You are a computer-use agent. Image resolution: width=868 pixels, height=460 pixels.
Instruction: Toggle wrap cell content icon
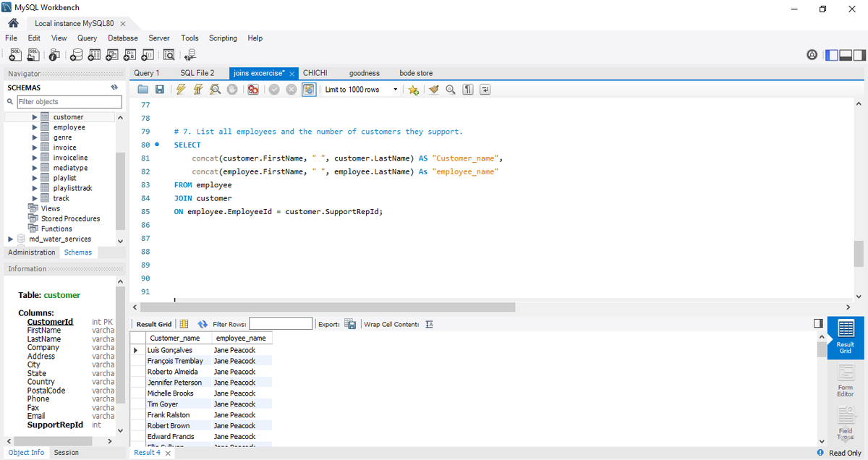point(429,324)
